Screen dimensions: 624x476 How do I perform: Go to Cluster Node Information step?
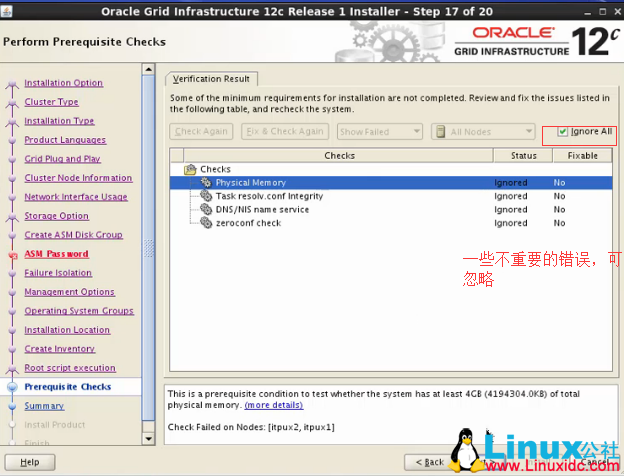pos(78,178)
